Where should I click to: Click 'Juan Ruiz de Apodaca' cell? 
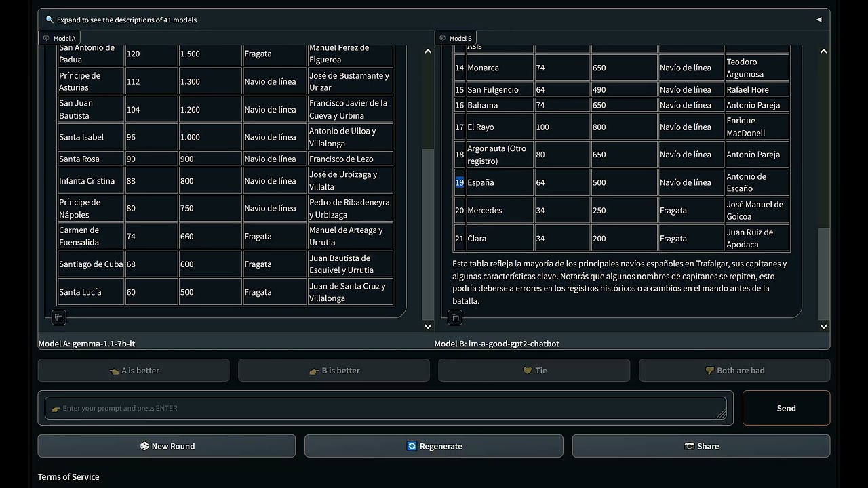click(x=757, y=238)
